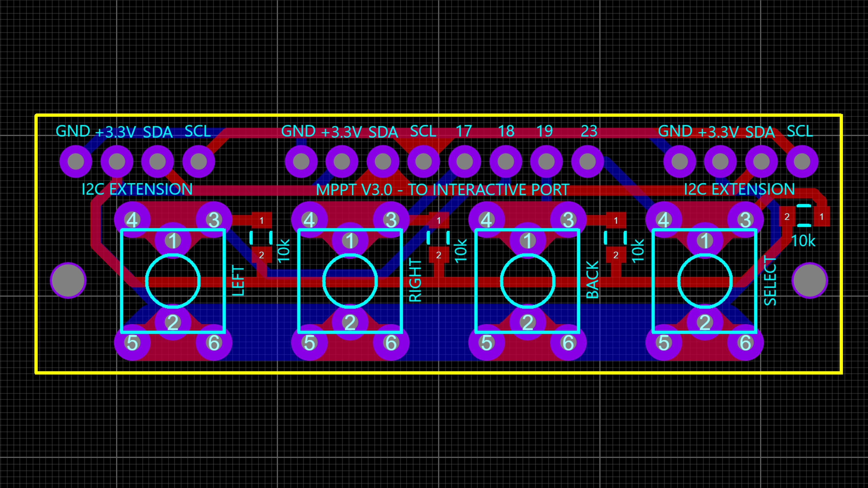Click +3.3V pad of middle MPPT header

(342, 162)
